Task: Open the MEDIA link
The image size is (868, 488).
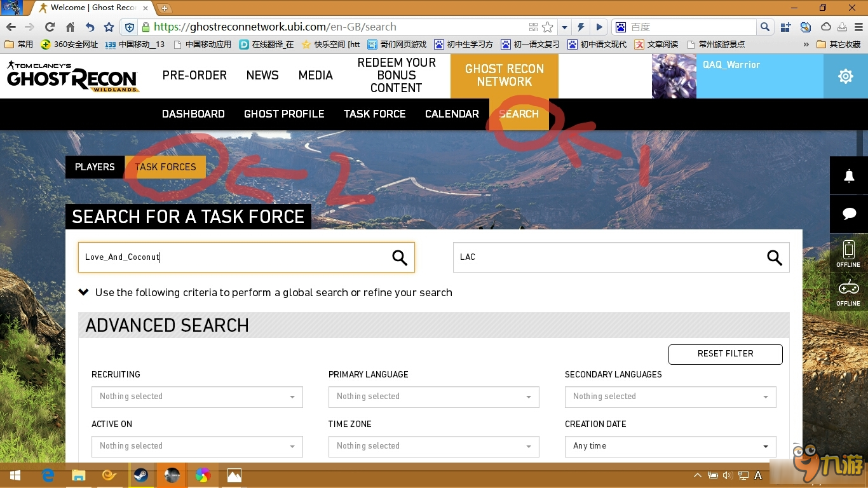Action: click(x=315, y=76)
